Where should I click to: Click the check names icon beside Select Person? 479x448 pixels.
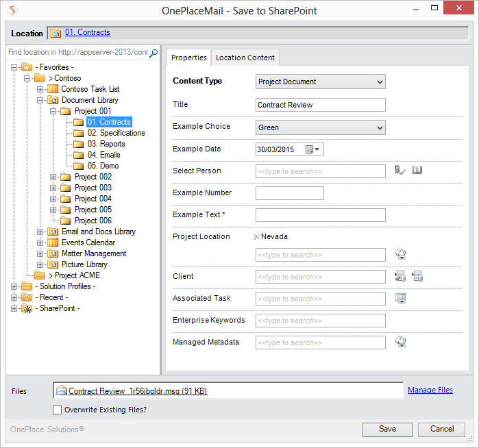click(x=400, y=171)
